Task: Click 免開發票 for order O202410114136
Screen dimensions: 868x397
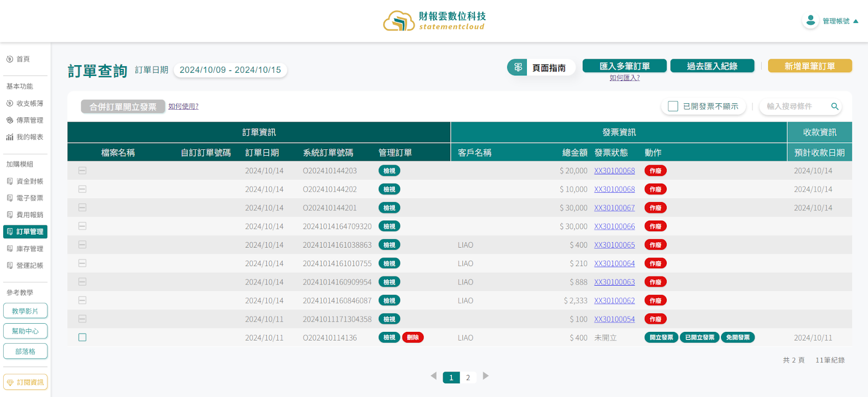Action: coord(738,337)
